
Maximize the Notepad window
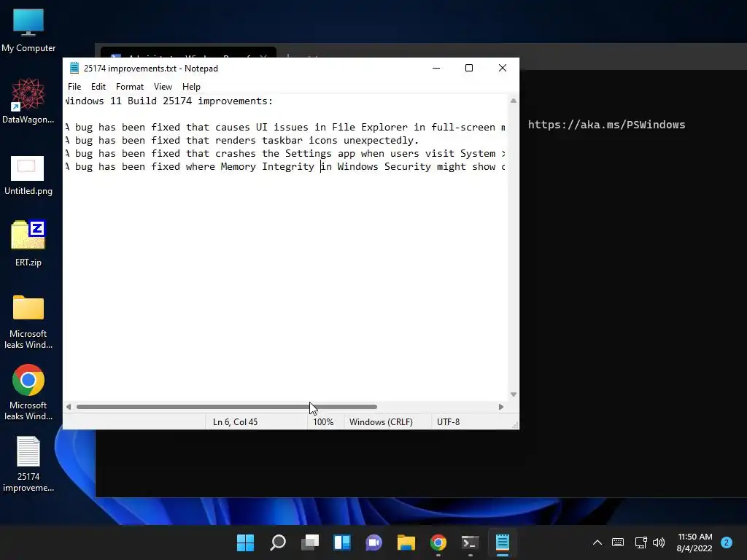click(469, 68)
